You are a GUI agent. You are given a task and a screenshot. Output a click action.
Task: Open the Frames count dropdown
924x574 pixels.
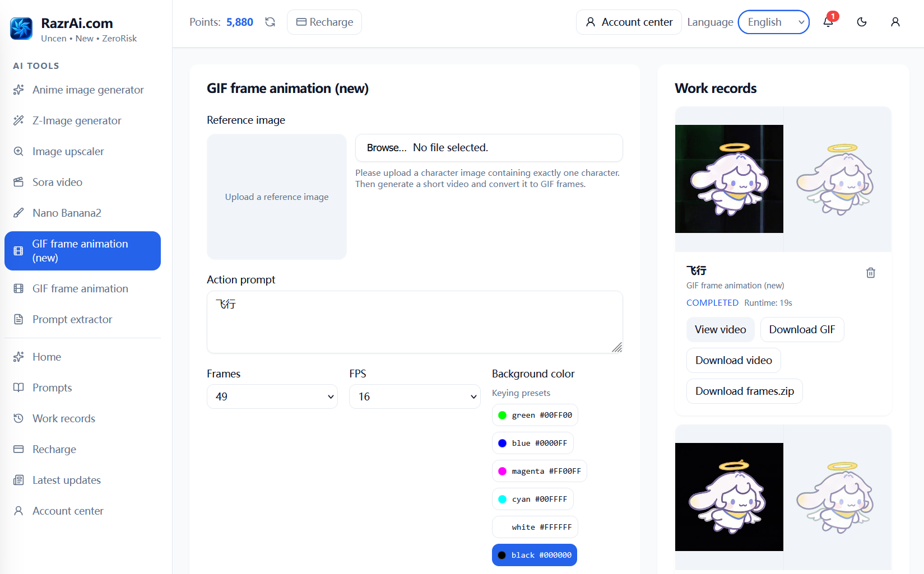click(x=272, y=396)
